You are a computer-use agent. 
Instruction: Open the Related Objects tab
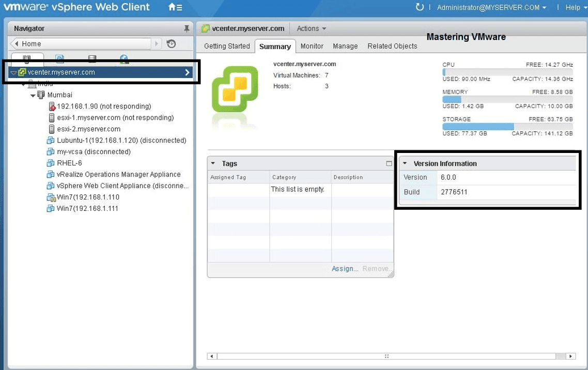(x=392, y=46)
